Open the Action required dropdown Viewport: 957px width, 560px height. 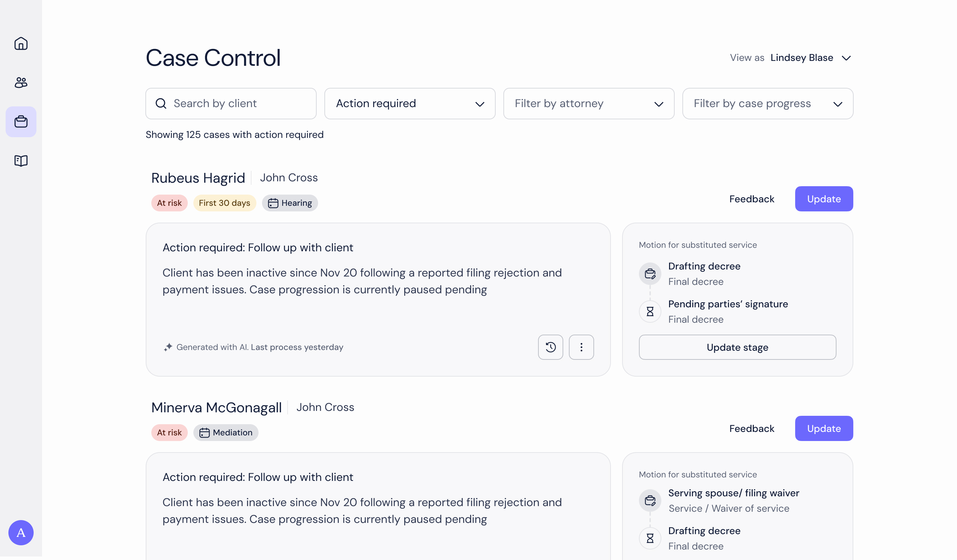click(410, 104)
